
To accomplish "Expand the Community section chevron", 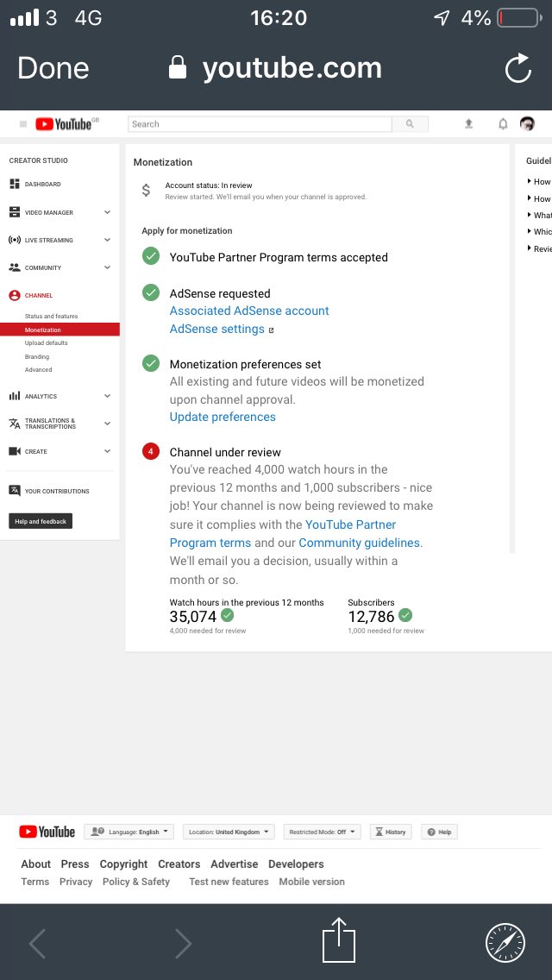I will point(108,267).
